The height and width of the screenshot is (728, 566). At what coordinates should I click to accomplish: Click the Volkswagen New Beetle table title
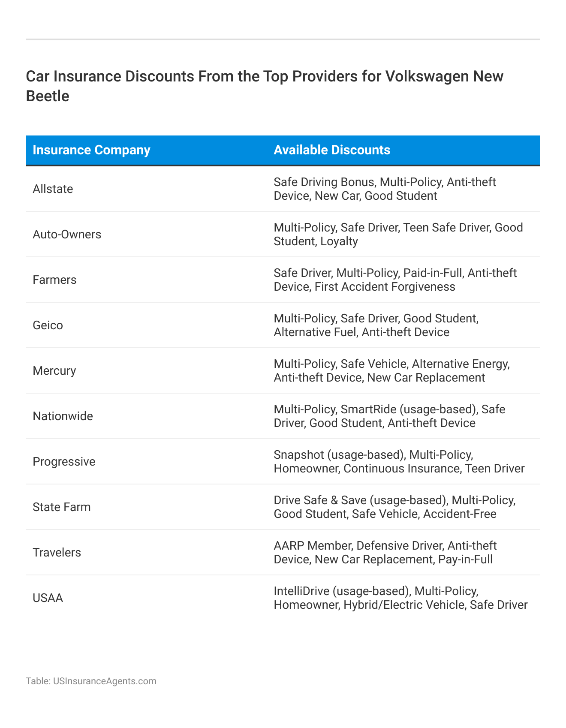pos(265,86)
